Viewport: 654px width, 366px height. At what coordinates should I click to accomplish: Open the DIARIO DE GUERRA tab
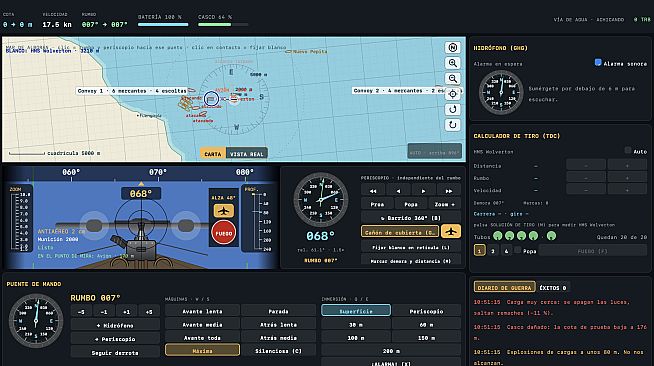[x=504, y=287]
